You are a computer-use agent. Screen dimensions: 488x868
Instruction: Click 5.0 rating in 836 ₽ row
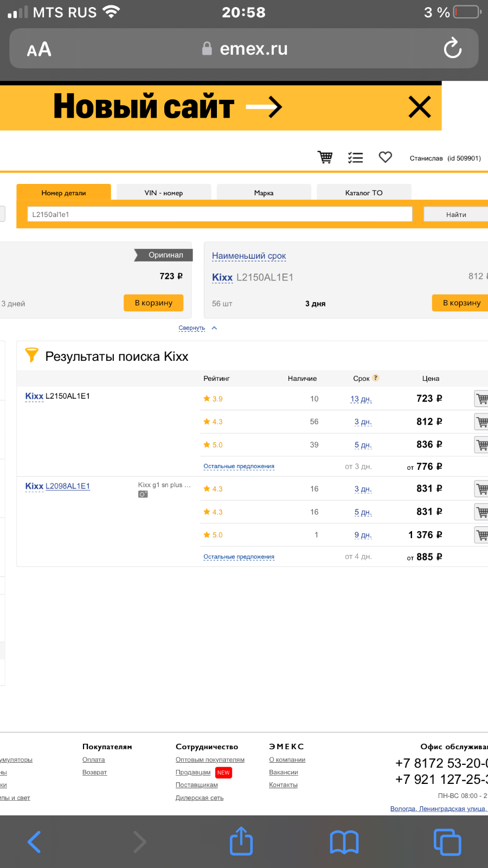point(213,445)
